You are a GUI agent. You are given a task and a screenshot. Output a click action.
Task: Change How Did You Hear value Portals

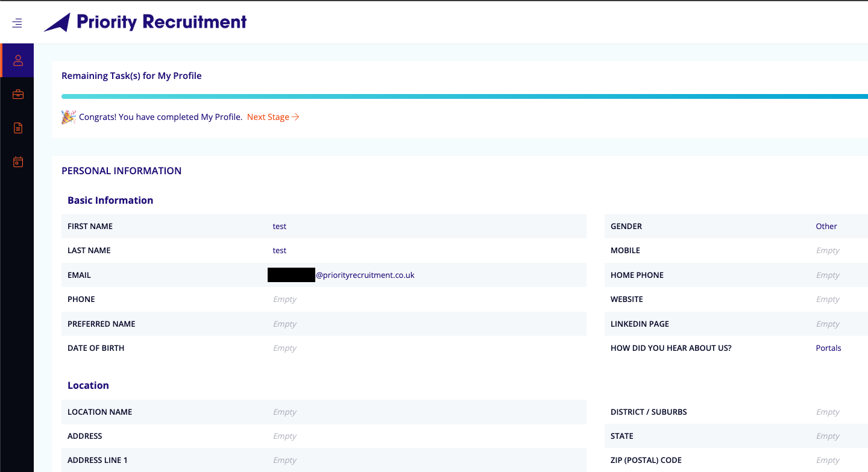pyautogui.click(x=828, y=348)
